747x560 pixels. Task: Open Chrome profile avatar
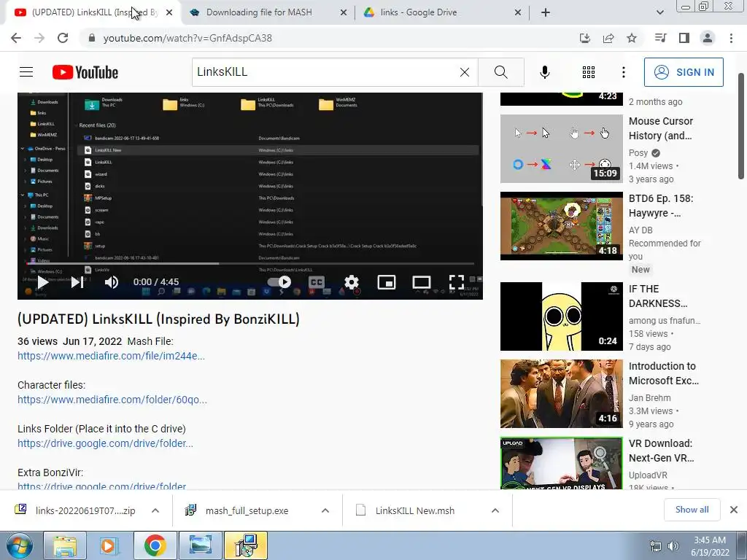click(x=708, y=38)
